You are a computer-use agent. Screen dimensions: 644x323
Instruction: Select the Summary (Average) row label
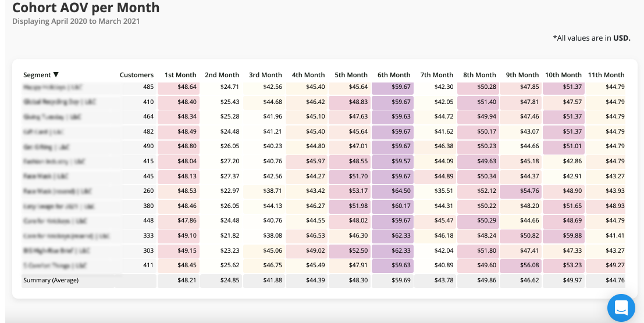click(x=51, y=281)
